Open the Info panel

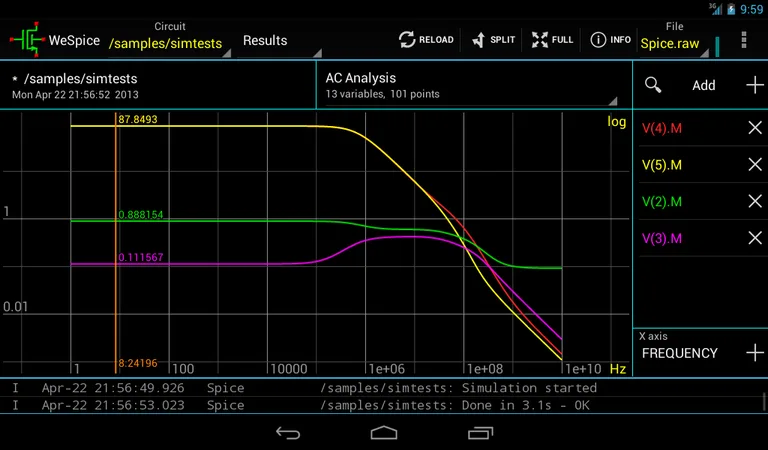point(610,40)
